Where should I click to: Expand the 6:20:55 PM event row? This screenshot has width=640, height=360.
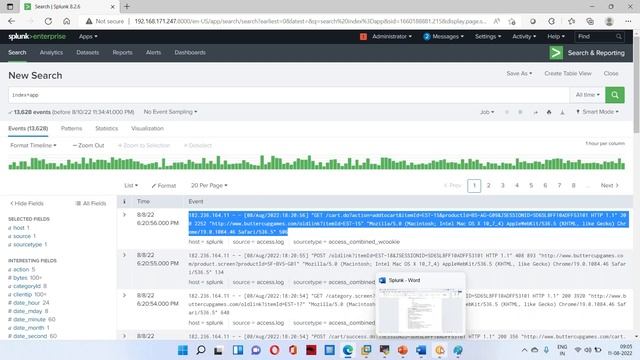click(x=124, y=255)
